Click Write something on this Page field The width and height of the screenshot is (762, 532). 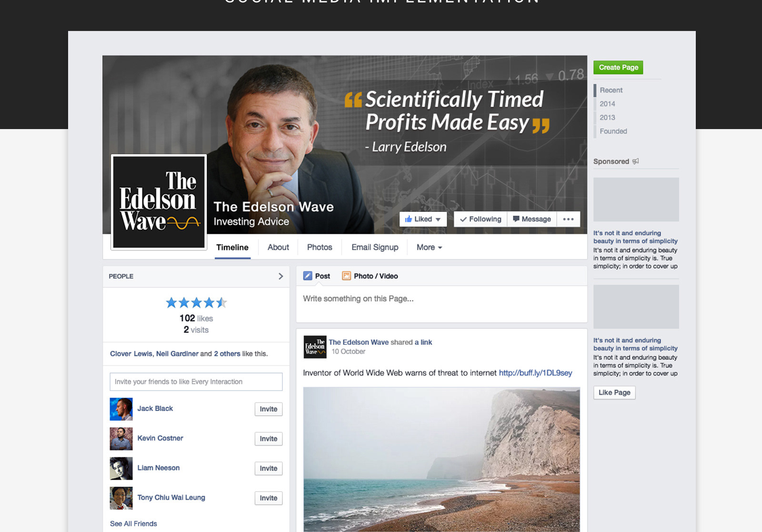pos(441,304)
